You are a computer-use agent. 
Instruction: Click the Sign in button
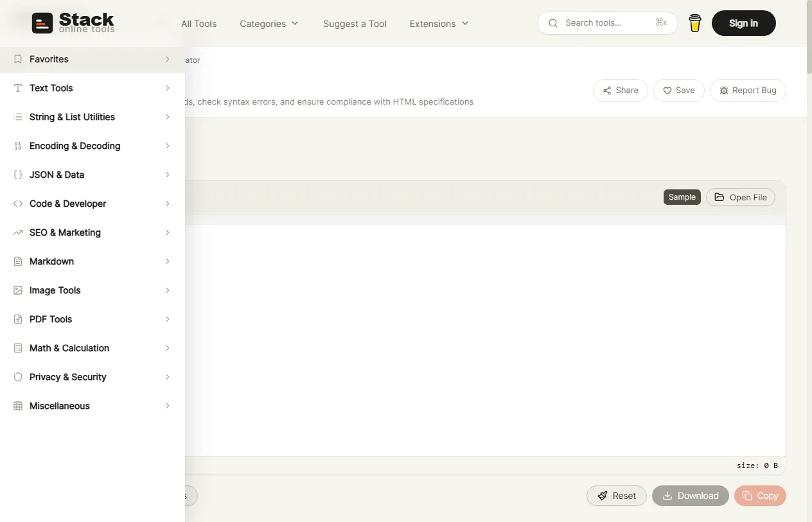(x=743, y=23)
